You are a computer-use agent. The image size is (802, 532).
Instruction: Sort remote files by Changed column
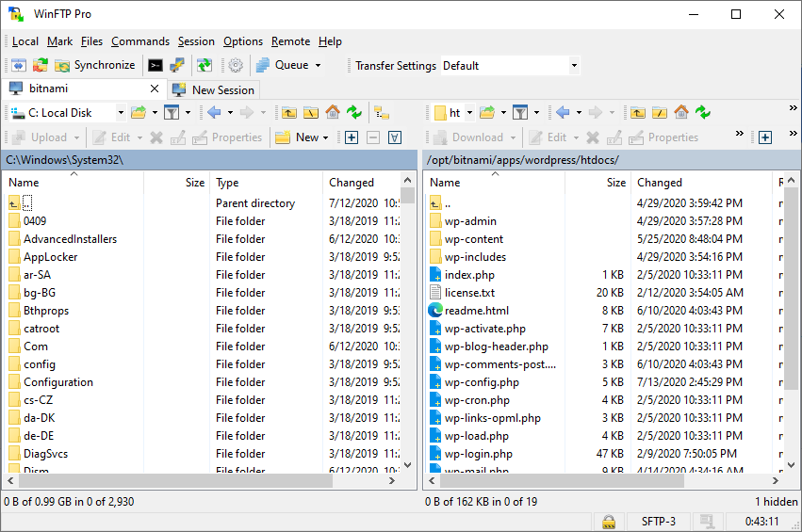tap(701, 183)
